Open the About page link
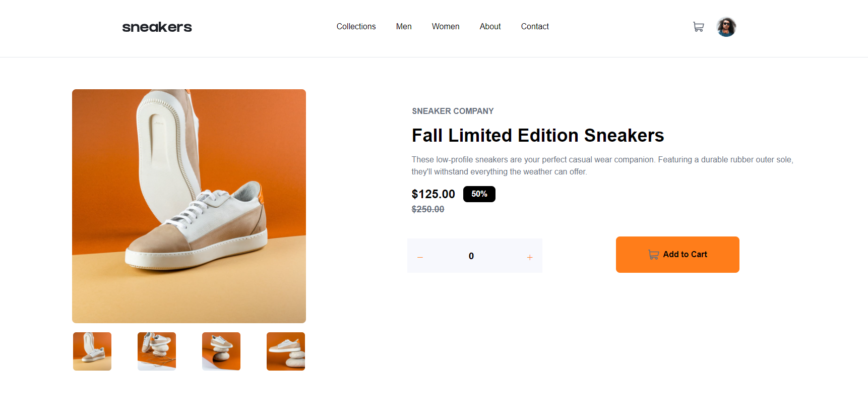The width and height of the screenshot is (868, 419). coord(490,27)
